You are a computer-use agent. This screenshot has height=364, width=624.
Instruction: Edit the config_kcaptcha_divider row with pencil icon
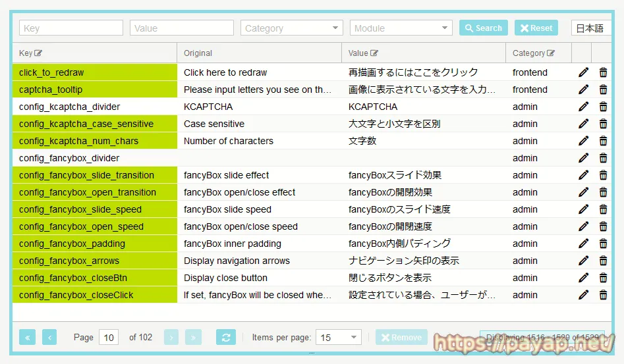[x=583, y=107]
